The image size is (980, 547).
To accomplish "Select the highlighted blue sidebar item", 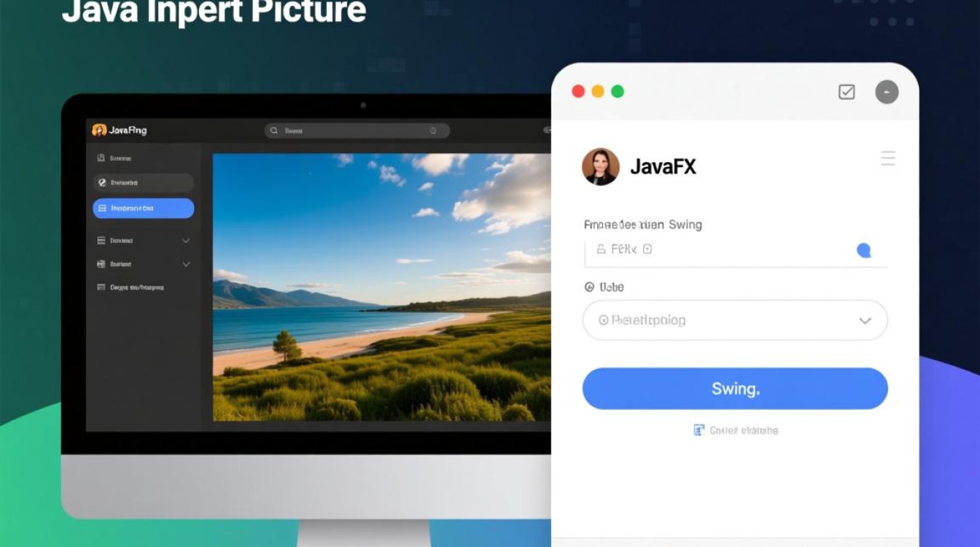I will click(x=143, y=208).
